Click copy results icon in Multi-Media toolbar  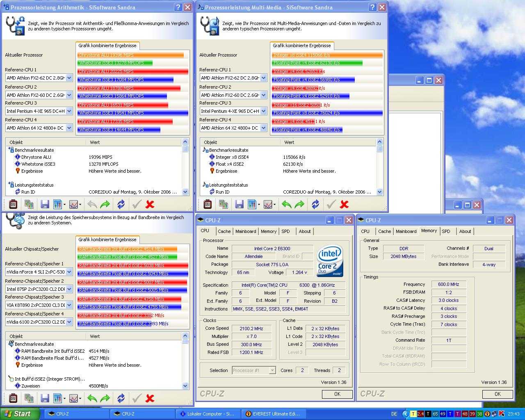[224, 204]
